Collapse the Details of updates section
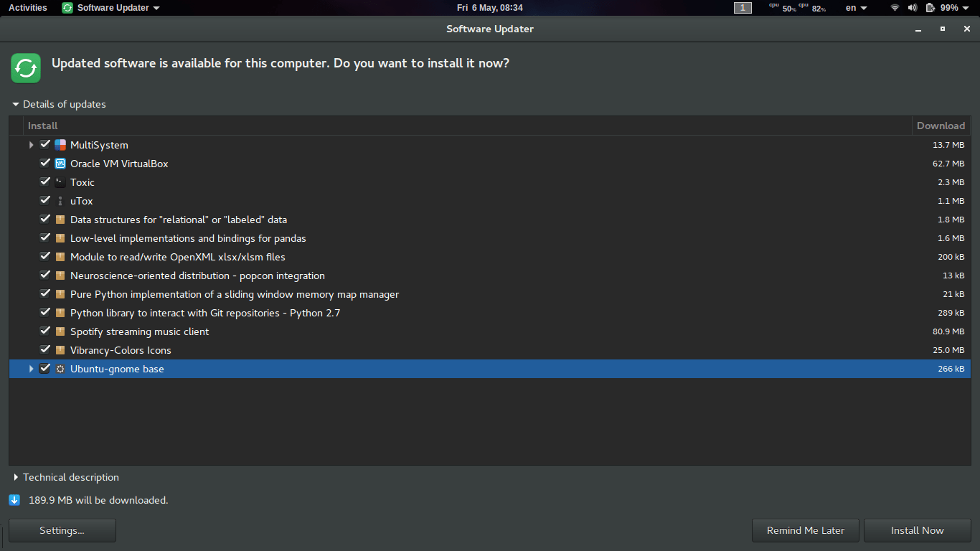 16,104
